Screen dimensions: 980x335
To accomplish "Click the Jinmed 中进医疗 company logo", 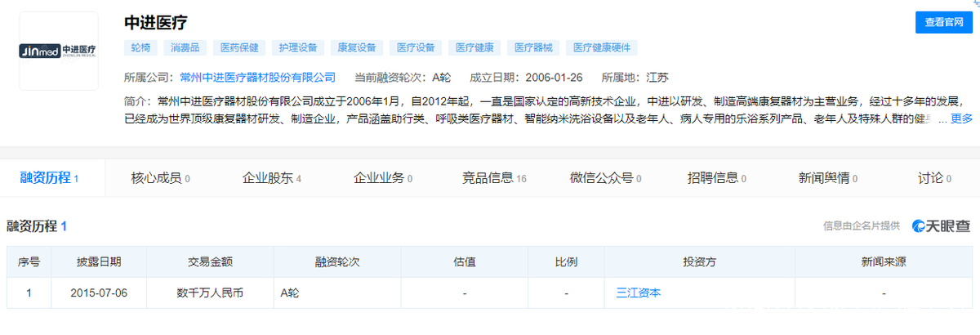I will (x=58, y=51).
